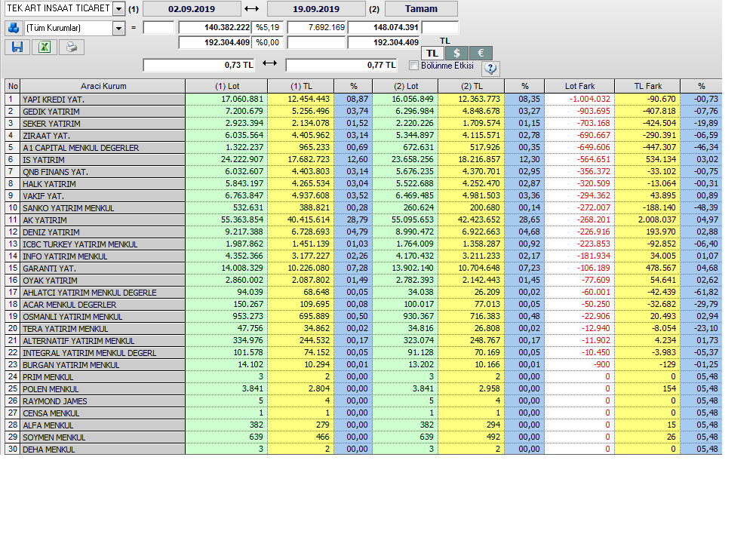Sort by (2) Lot column header
The image size is (756, 540).
[405, 86]
